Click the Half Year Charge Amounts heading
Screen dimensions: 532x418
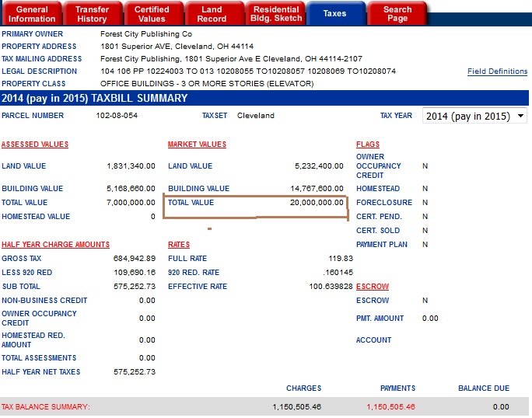coord(55,245)
